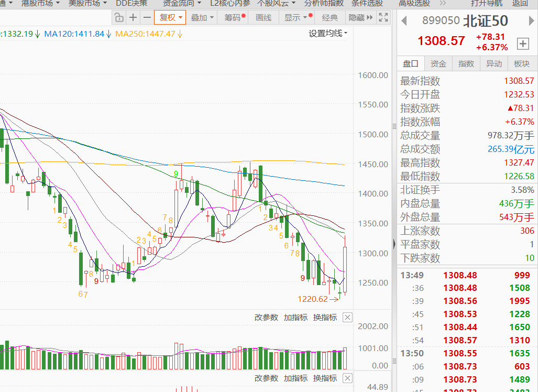Click 换指标 on volume indicator panel
The image size is (538, 392).
[325, 317]
